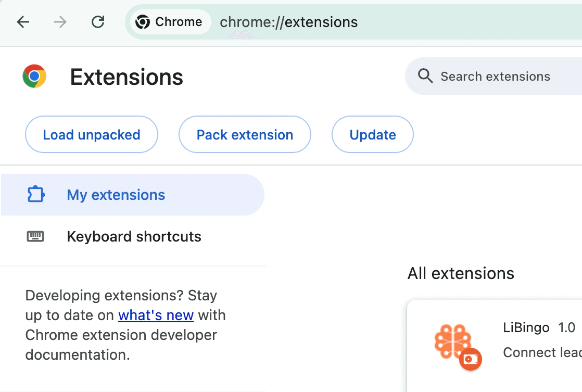Screen dimensions: 582x392
Task: Click the All extensions heading
Action: [461, 273]
